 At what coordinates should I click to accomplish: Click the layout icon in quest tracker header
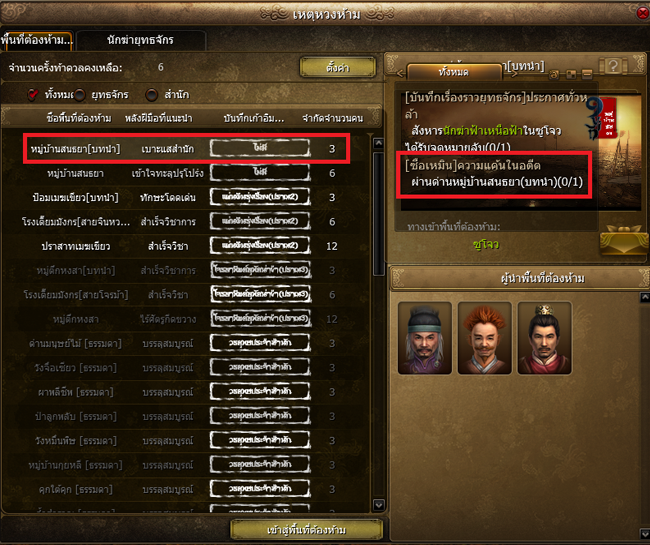[571, 75]
